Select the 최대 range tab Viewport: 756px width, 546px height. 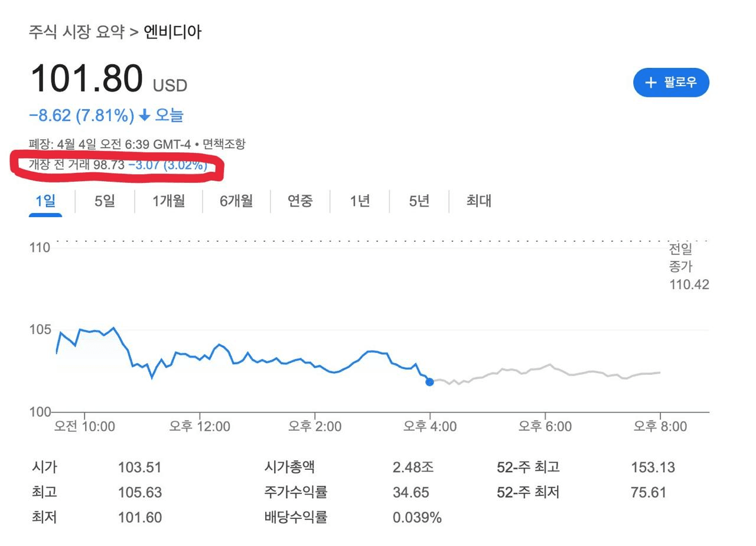tap(478, 201)
